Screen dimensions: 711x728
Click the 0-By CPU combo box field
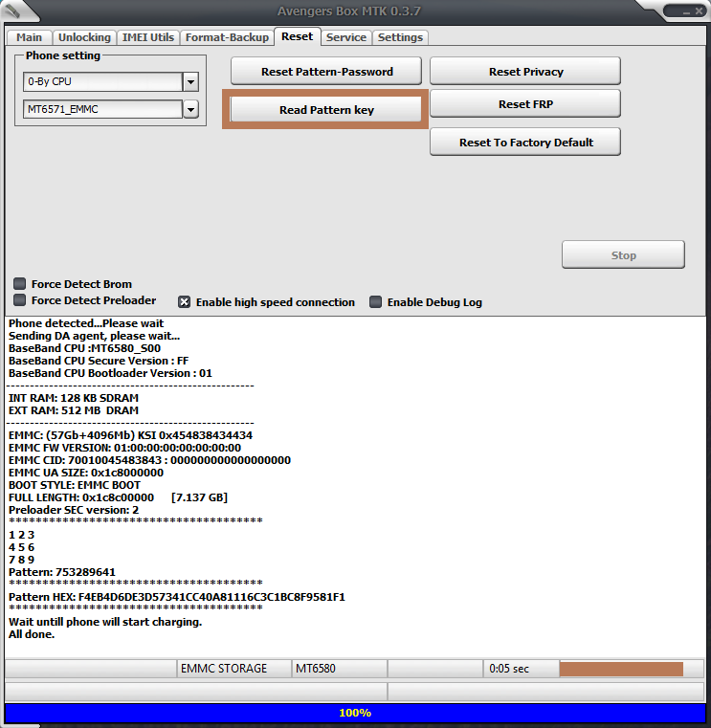(x=103, y=81)
